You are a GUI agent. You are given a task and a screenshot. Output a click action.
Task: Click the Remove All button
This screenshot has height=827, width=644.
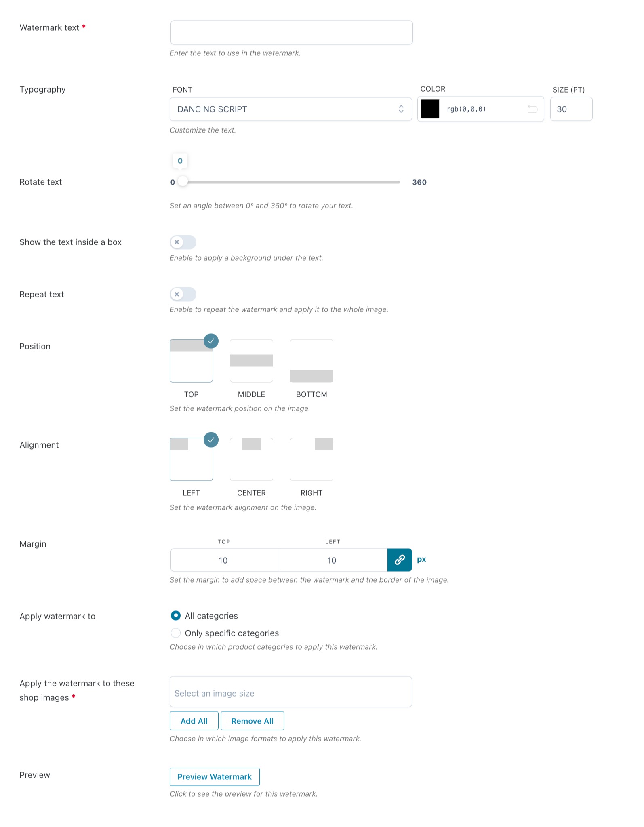point(252,721)
